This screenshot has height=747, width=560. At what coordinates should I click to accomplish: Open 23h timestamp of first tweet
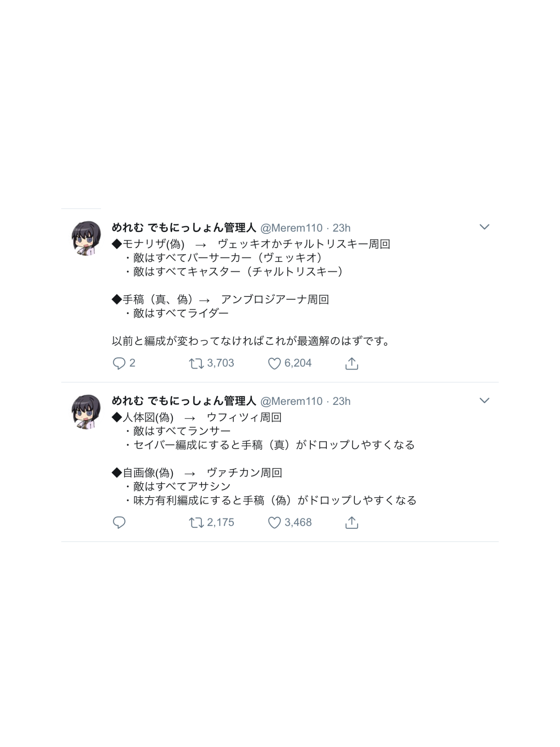tap(342, 228)
